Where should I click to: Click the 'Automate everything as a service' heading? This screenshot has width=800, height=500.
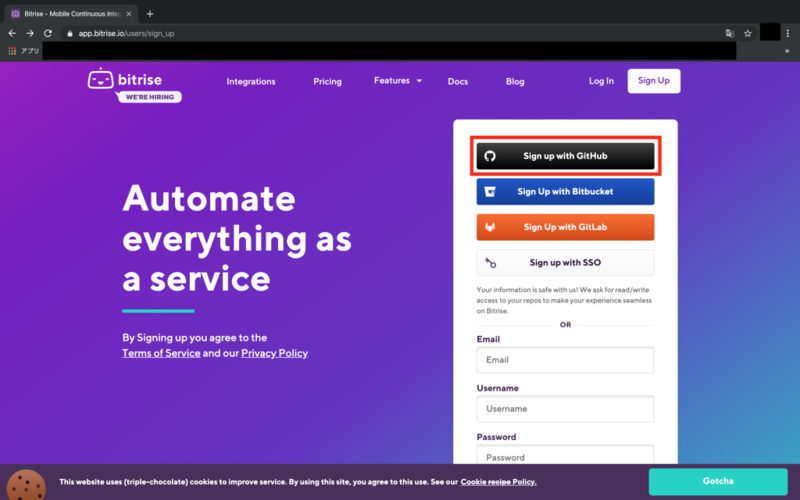point(237,238)
